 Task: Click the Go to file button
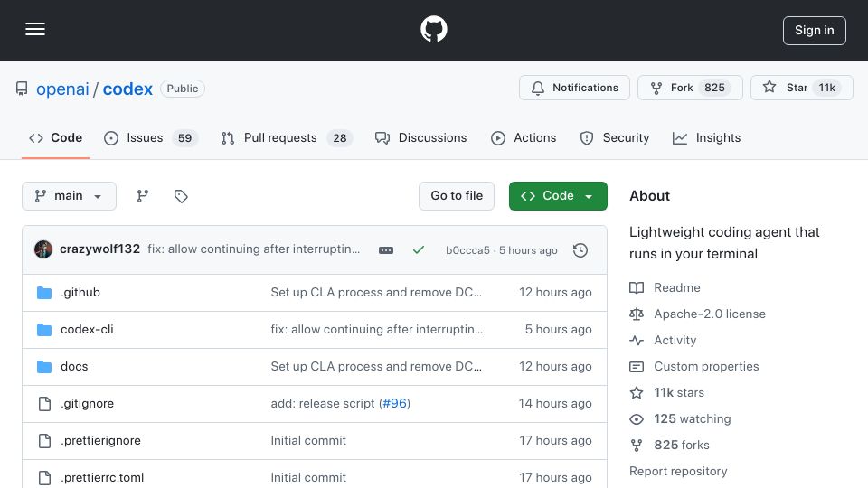[456, 196]
